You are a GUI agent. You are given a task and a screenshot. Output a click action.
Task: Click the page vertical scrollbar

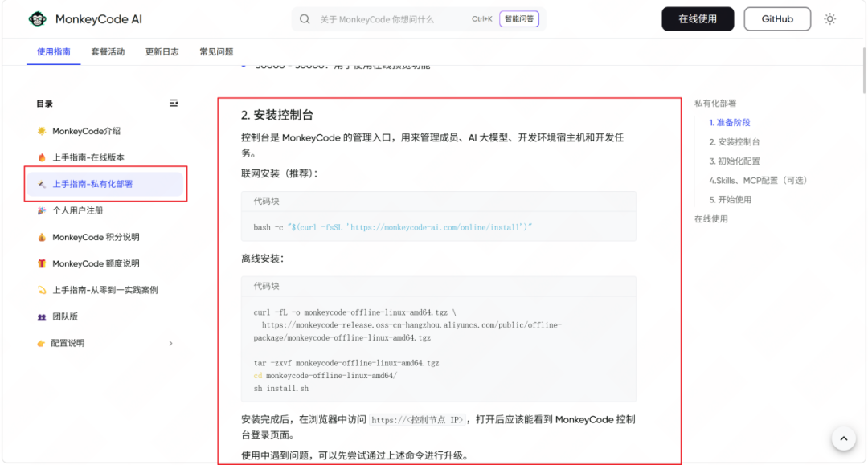[x=865, y=72]
